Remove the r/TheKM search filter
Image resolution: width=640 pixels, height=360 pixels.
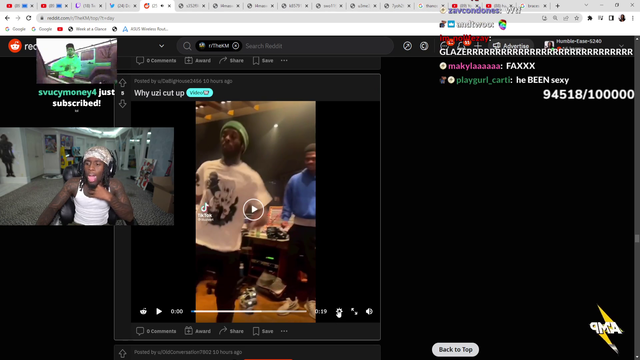[236, 46]
